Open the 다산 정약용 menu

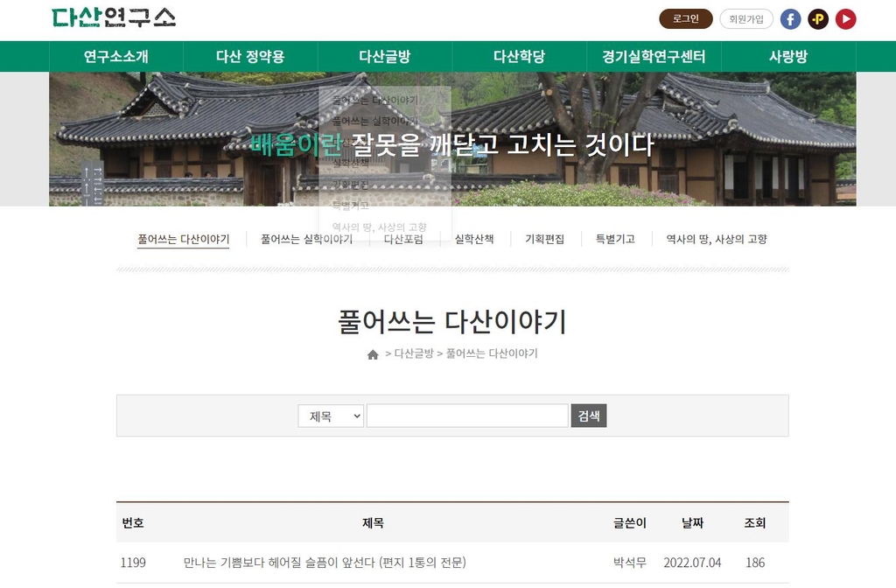click(250, 57)
